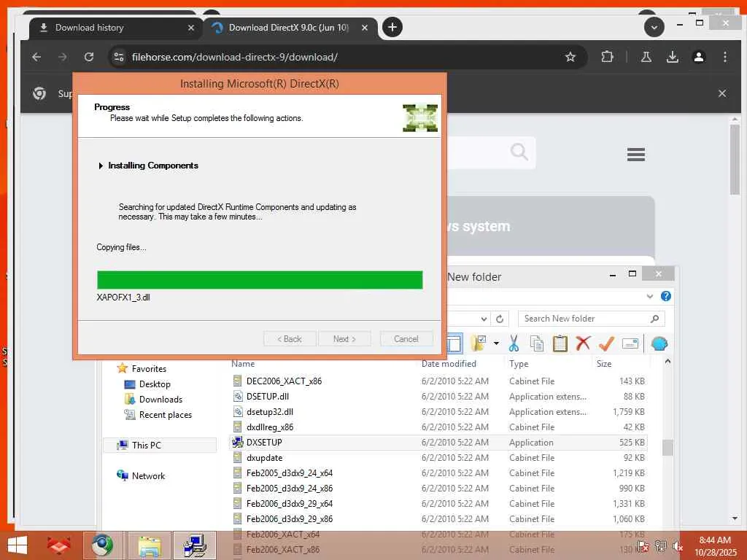Click Next in DirectX installer
The width and height of the screenshot is (747, 560).
pos(344,339)
